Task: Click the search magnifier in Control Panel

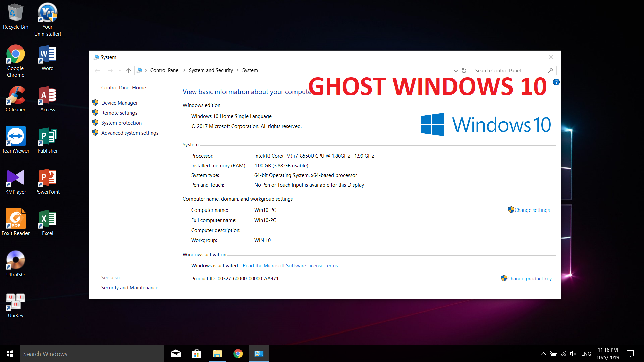Action: [550, 70]
